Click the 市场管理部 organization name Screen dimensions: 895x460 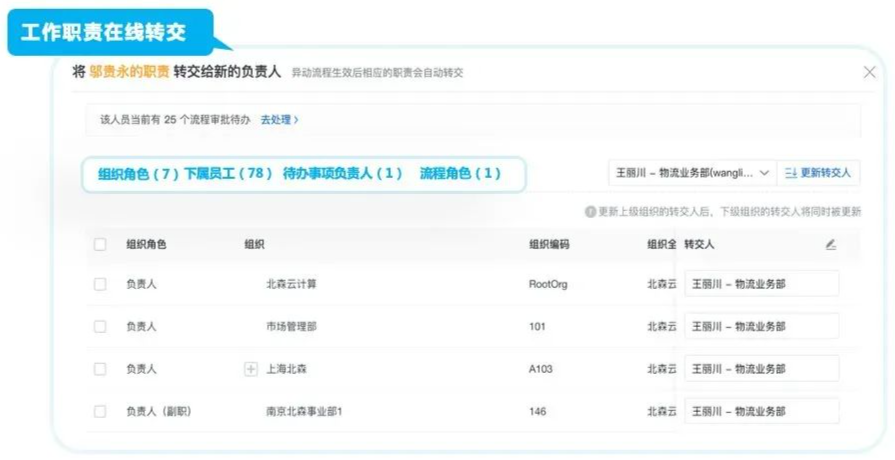coord(292,326)
